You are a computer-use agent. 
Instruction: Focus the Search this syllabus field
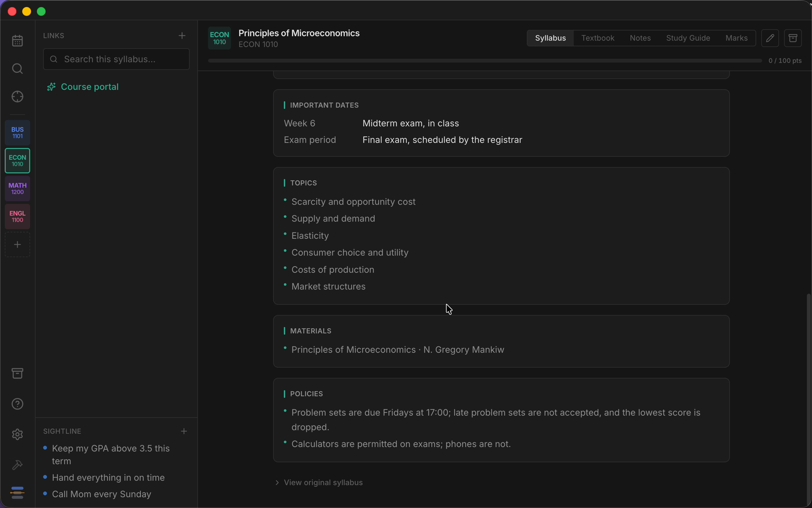click(x=116, y=59)
